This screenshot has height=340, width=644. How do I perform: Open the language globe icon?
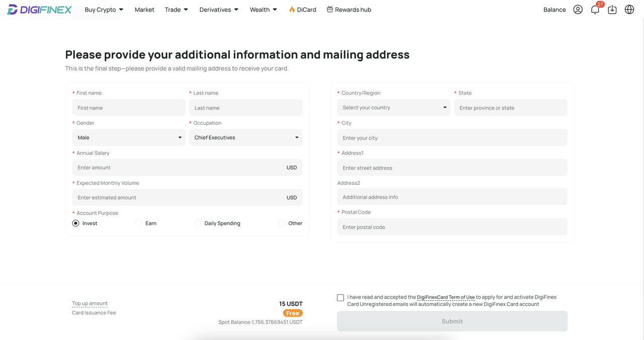(x=629, y=10)
